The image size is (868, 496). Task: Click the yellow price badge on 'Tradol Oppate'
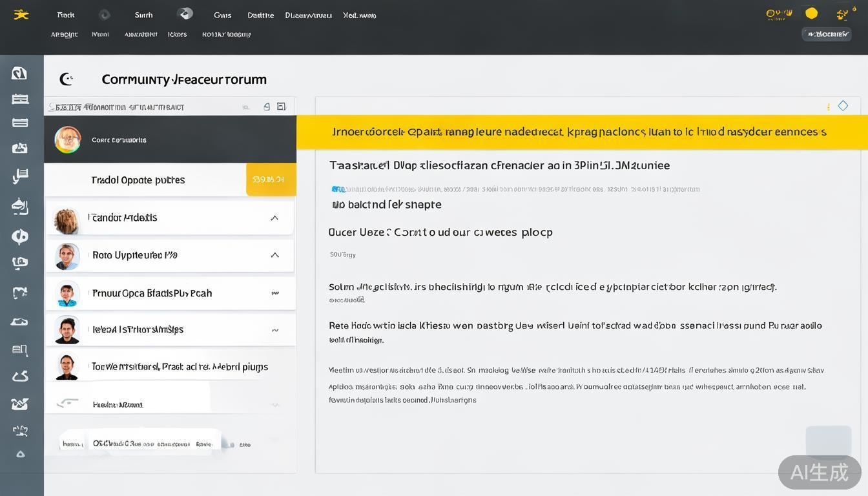click(x=271, y=180)
